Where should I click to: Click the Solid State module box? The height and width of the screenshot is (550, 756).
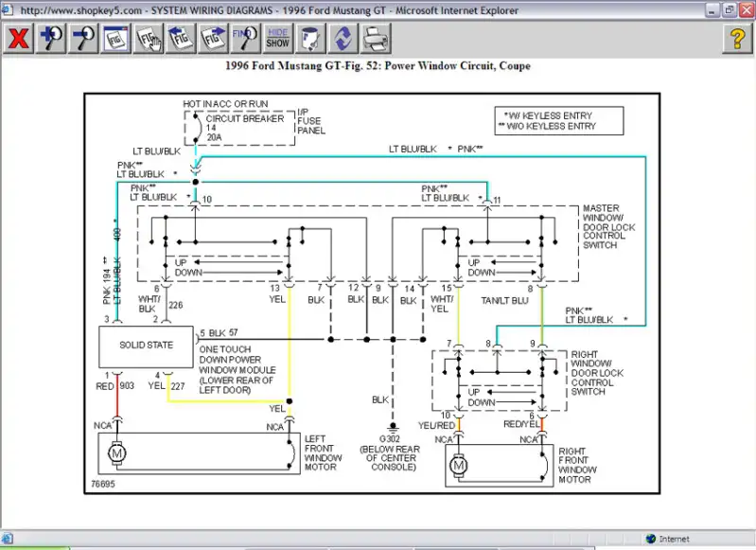point(146,346)
